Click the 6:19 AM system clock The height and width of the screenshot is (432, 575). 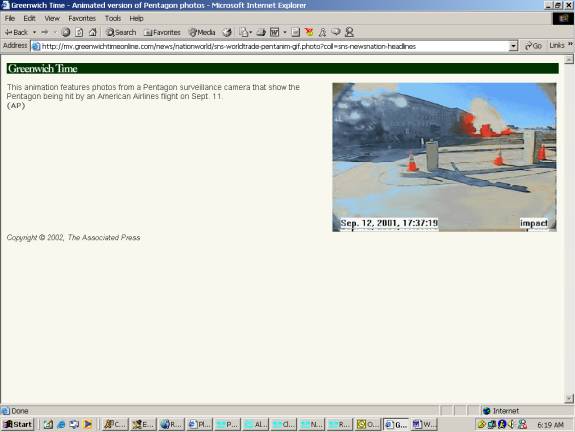pyautogui.click(x=550, y=425)
